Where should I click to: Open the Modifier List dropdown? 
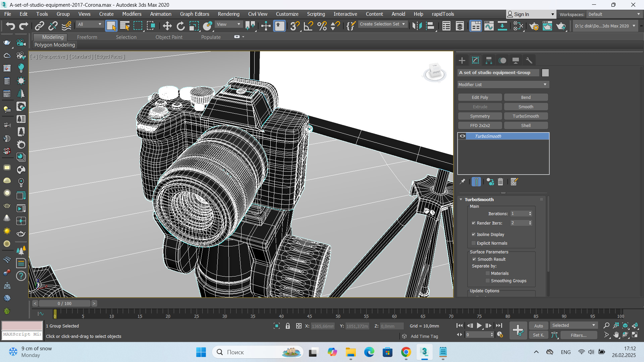pyautogui.click(x=503, y=84)
